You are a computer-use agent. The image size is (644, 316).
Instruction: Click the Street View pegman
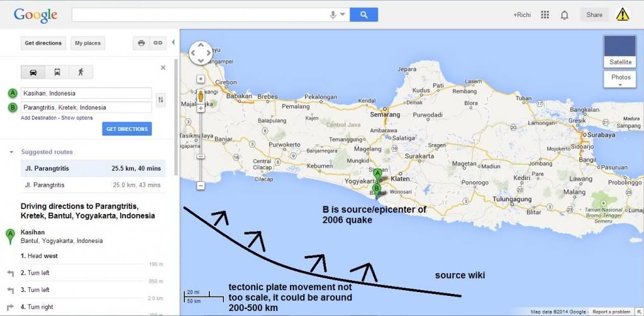click(x=201, y=96)
